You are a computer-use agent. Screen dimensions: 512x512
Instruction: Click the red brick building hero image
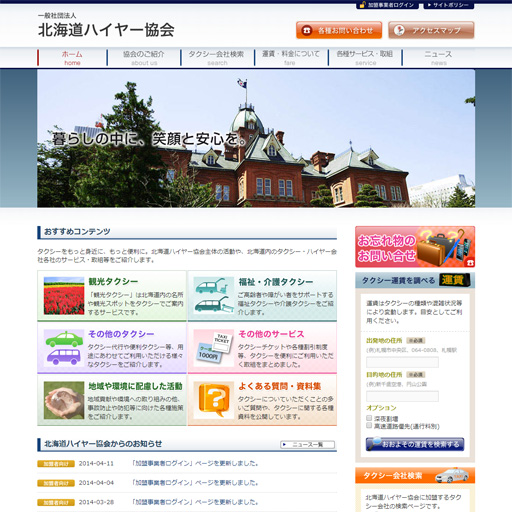[256, 138]
